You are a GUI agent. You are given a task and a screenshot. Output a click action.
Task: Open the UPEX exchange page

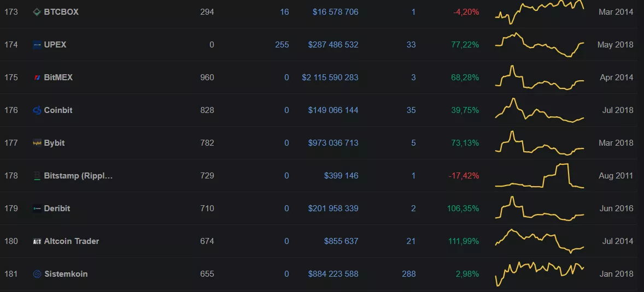pos(55,45)
